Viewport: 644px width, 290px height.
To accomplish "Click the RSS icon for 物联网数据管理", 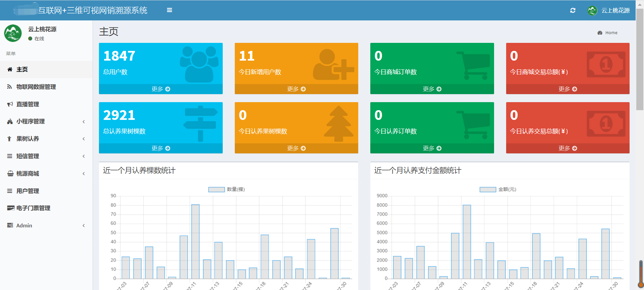I will tap(10, 87).
